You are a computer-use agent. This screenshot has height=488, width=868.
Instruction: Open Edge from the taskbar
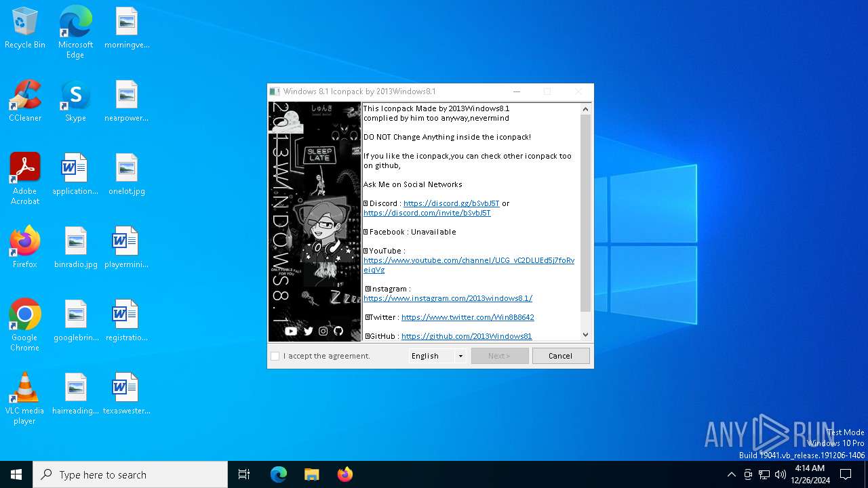click(x=279, y=474)
